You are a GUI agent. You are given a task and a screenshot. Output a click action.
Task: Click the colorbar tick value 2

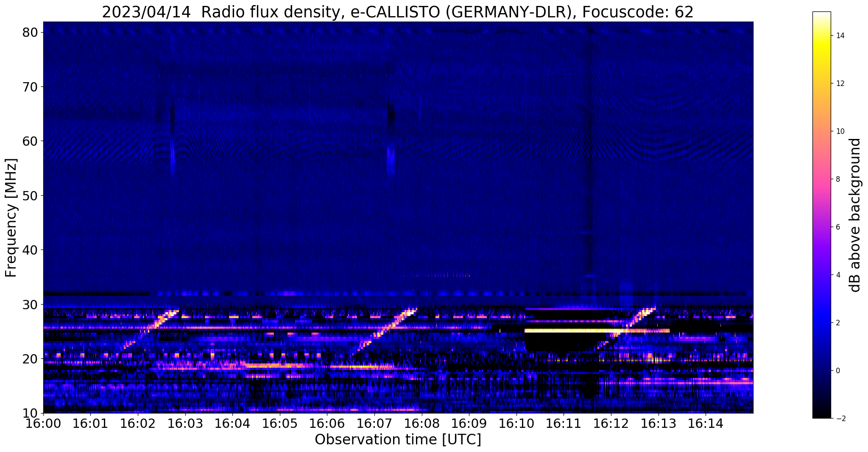click(838, 323)
